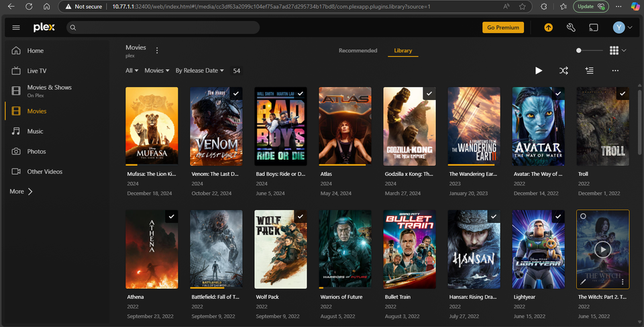
Task: Open the Mufasa movie poster
Action: point(152,126)
